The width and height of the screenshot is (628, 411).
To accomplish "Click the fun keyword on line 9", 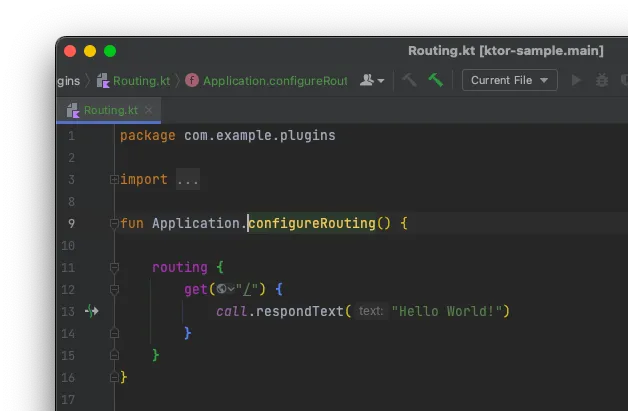I will pyautogui.click(x=132, y=223).
